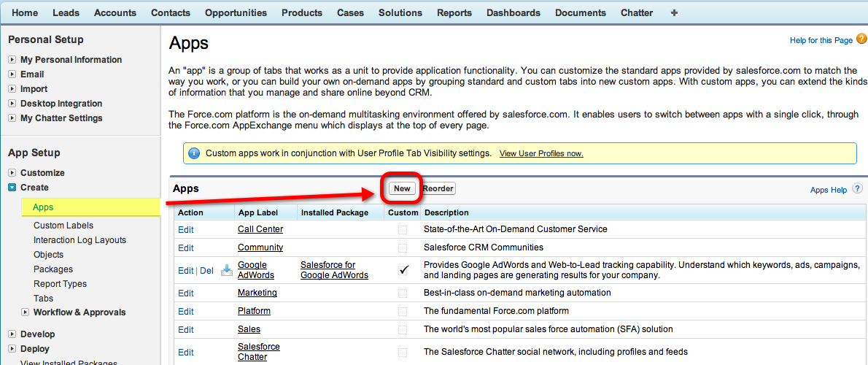
Task: Toggle the Custom checkbox for Marketing
Action: pyautogui.click(x=403, y=293)
